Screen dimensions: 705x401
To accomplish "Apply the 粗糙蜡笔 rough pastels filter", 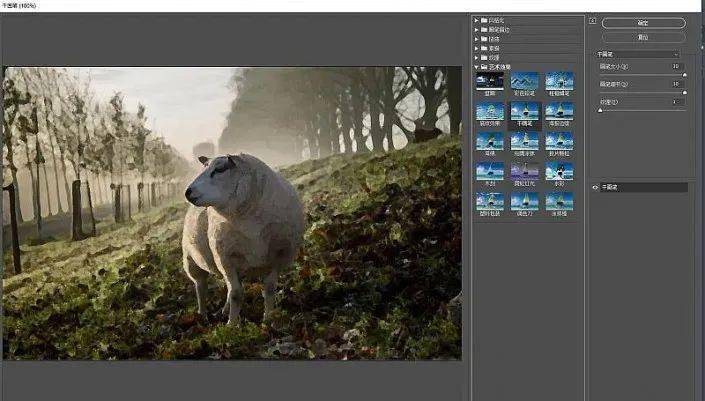I will [559, 84].
